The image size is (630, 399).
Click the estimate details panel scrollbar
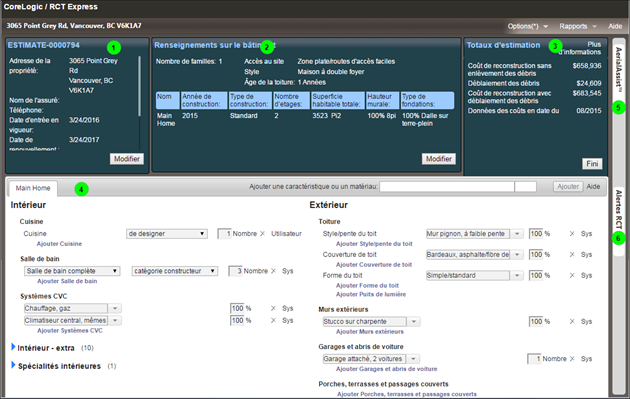point(140,86)
